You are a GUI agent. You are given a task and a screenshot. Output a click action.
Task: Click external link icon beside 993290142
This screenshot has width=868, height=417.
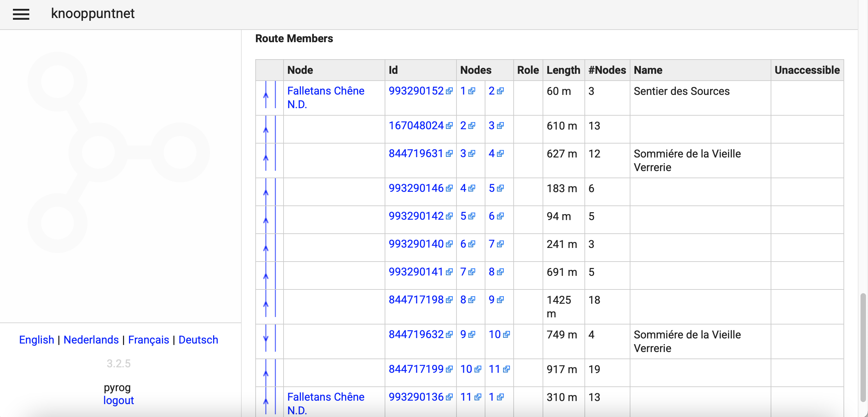[x=449, y=216]
